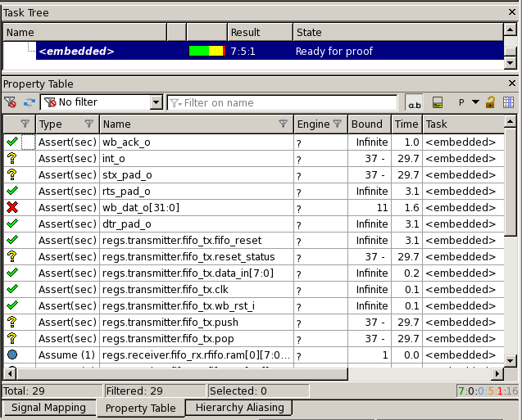Image resolution: width=522 pixels, height=420 pixels.
Task: Click the yellow question mark beside int_o
Action: pos(11,158)
